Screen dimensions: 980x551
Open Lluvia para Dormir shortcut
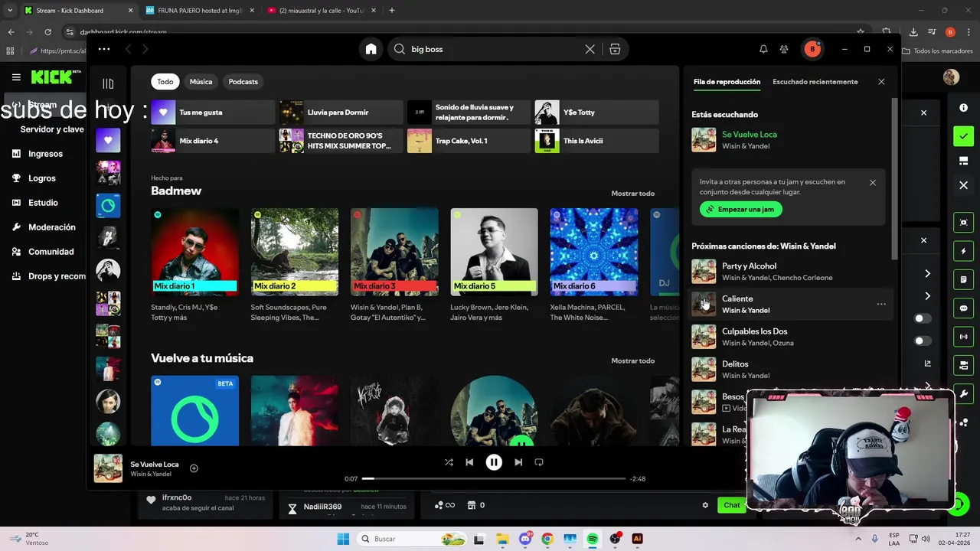tap(341, 112)
